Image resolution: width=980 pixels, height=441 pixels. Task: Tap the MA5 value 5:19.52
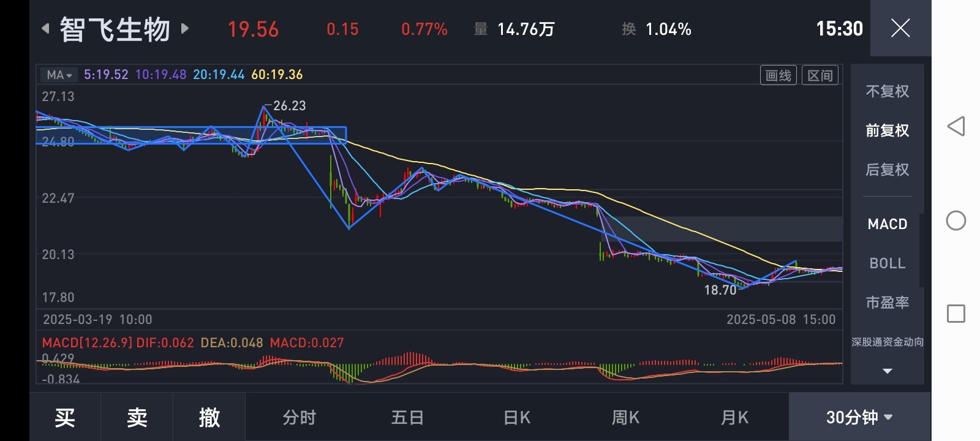[x=106, y=75]
